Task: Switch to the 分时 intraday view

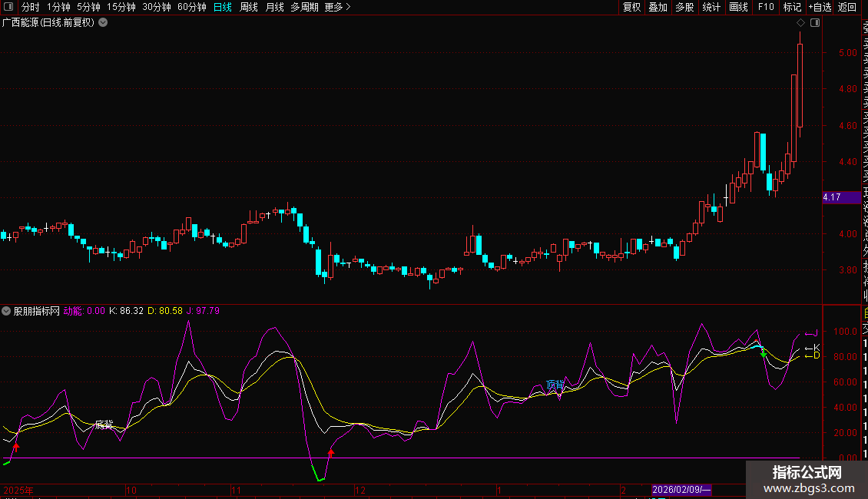Action: (30, 7)
